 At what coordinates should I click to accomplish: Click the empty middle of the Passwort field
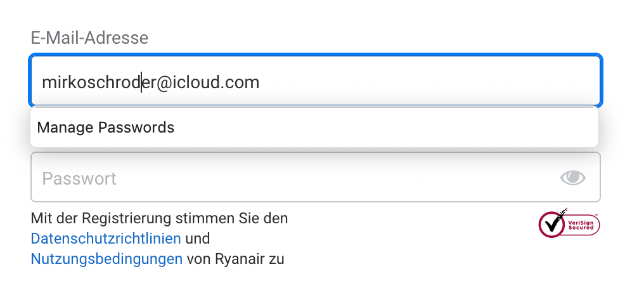pos(317,178)
